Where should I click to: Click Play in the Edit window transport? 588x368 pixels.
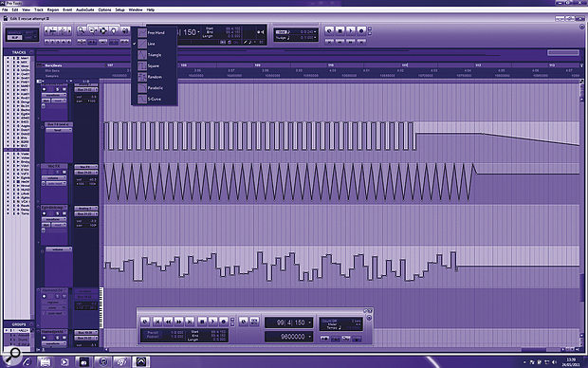[350, 30]
